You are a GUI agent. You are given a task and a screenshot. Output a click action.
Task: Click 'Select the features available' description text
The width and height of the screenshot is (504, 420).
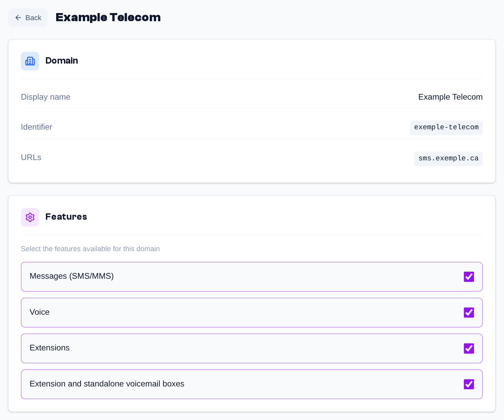pyautogui.click(x=90, y=249)
